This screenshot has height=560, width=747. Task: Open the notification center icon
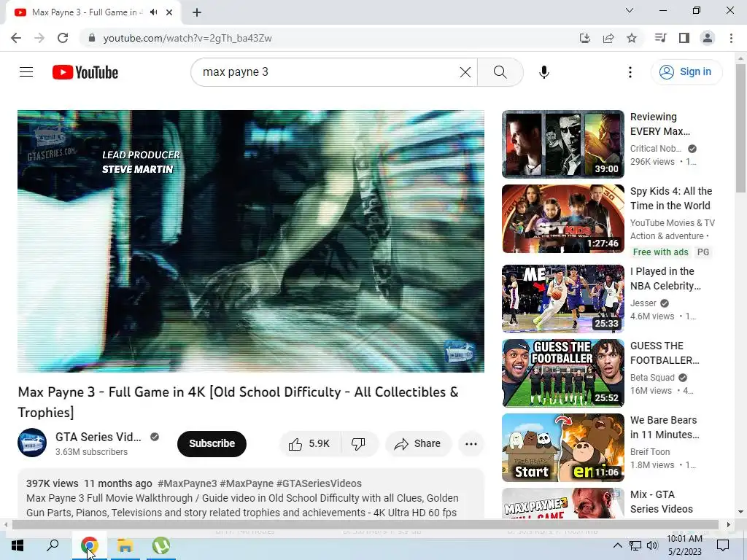723,545
